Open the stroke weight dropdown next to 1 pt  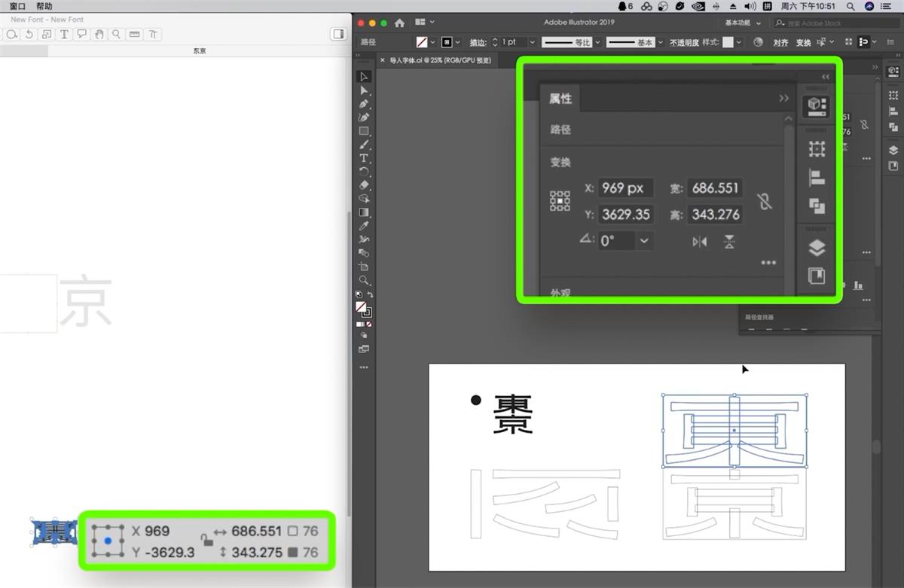[x=532, y=43]
